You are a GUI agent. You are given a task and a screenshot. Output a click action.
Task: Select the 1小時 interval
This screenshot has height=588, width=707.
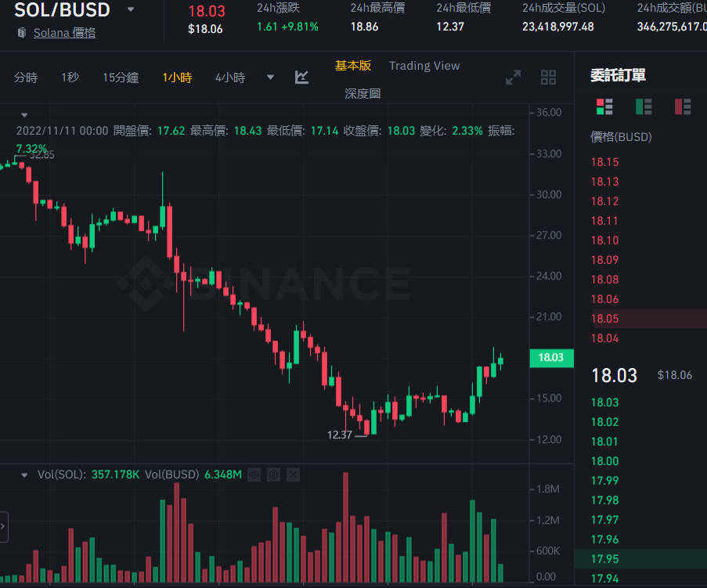point(177,78)
